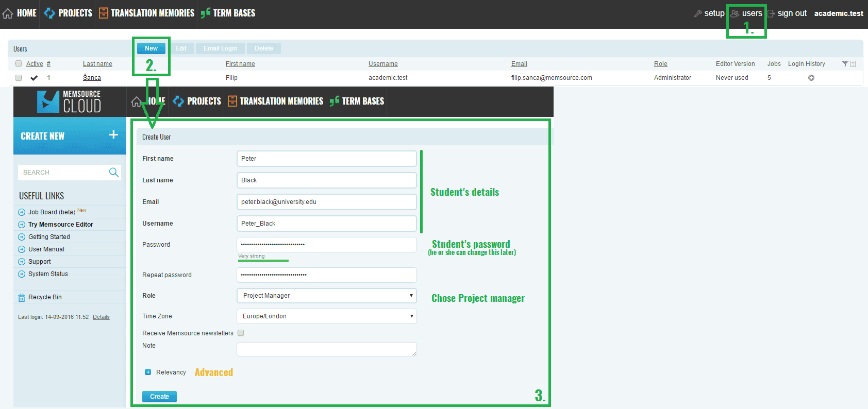Click the users people icon
The width and height of the screenshot is (868, 409).
click(x=735, y=13)
